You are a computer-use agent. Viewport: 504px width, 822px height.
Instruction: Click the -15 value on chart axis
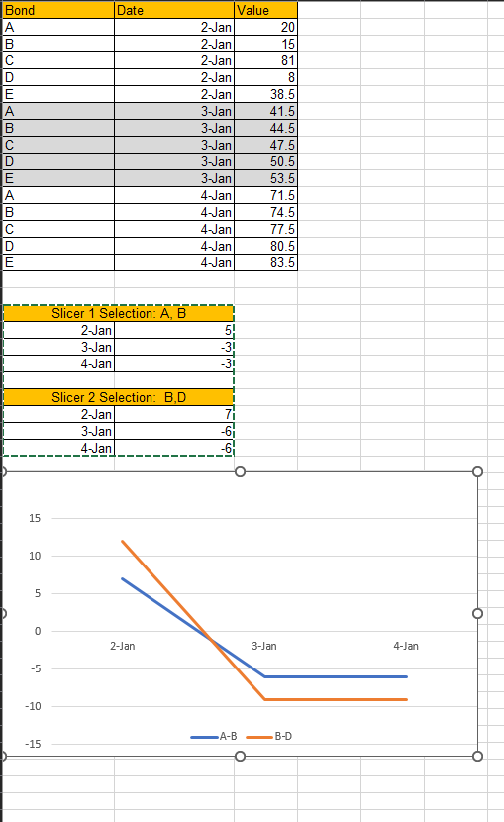33,745
